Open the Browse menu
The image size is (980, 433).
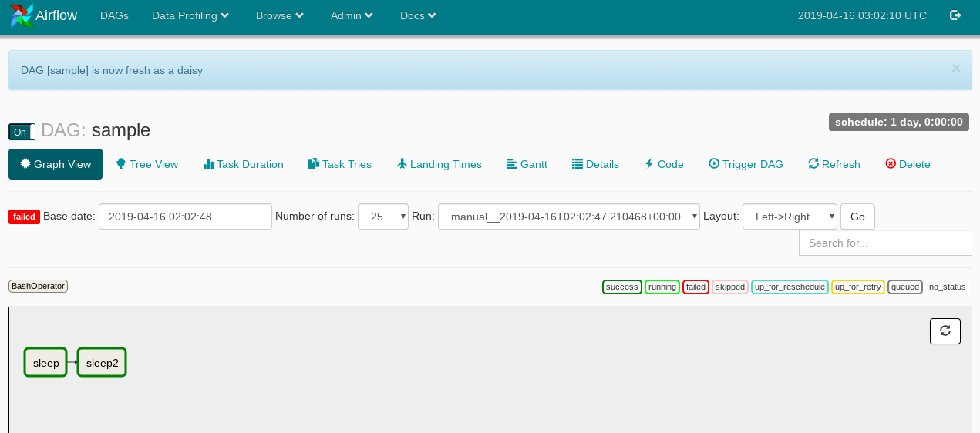pyautogui.click(x=280, y=15)
